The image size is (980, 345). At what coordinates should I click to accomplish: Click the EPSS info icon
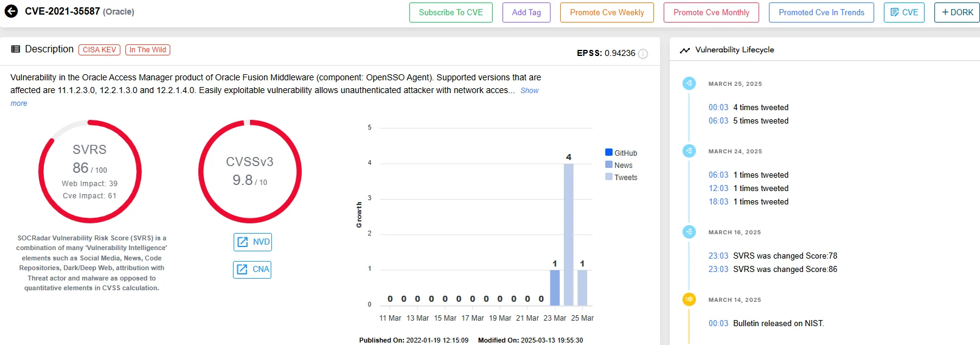coord(643,54)
